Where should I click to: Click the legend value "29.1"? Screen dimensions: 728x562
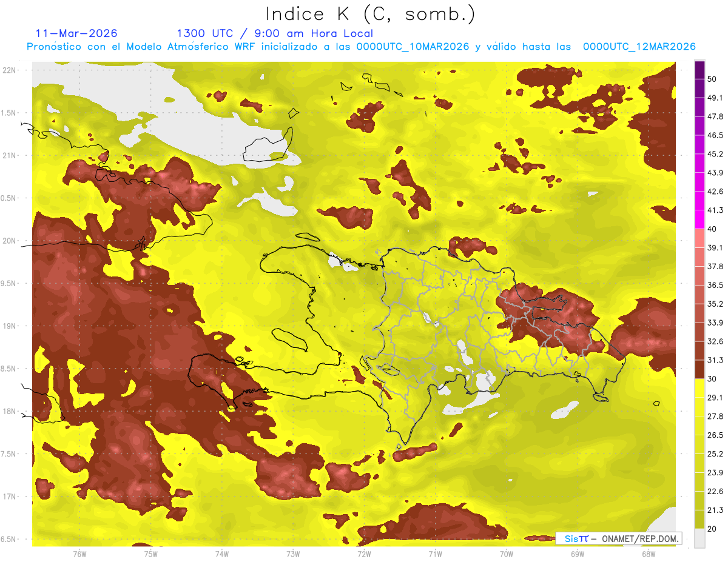coord(715,397)
